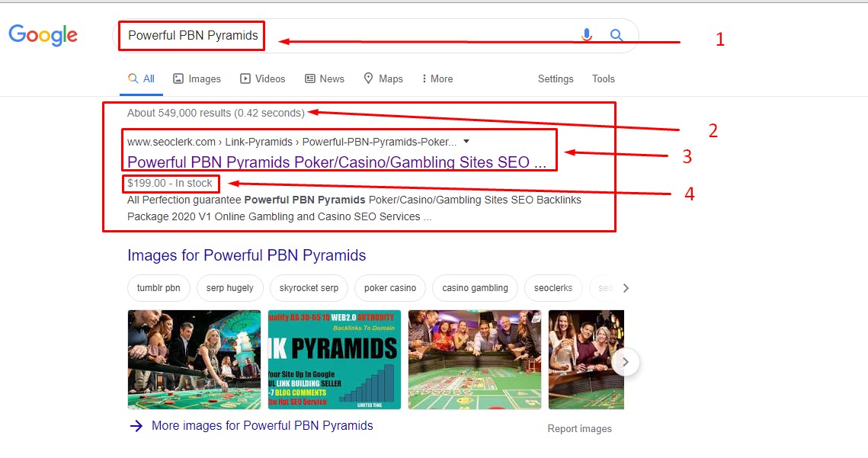
Task: Switch to the Videos tab
Action: click(263, 78)
